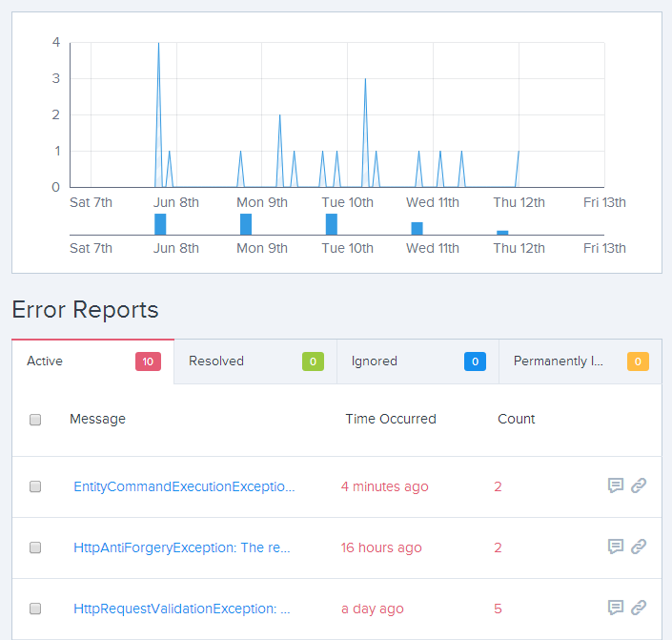
Task: Click the Thu 12th daily bar
Action: [502, 233]
